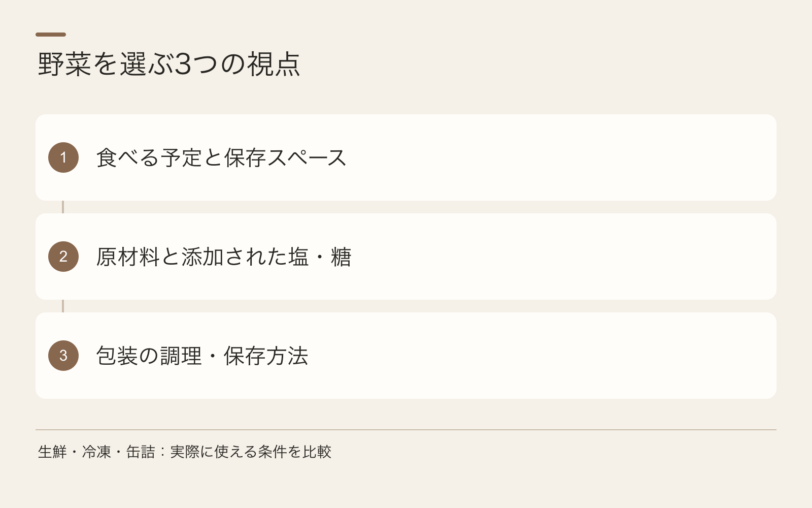Click the word 缶詰 in the footer
The height and width of the screenshot is (508, 812).
click(141, 452)
